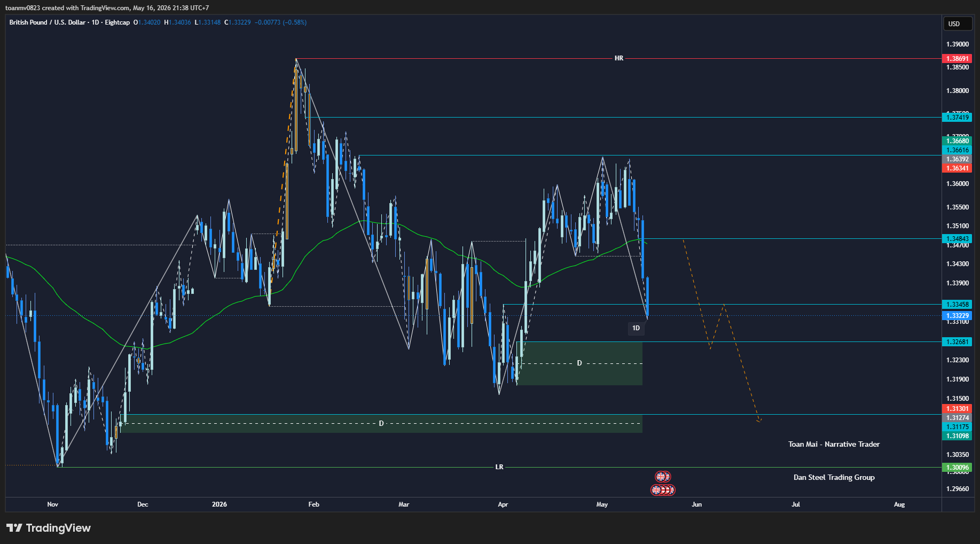Click the leftmost UK flag in lower event row
This screenshot has height=544, width=980.
tap(656, 489)
